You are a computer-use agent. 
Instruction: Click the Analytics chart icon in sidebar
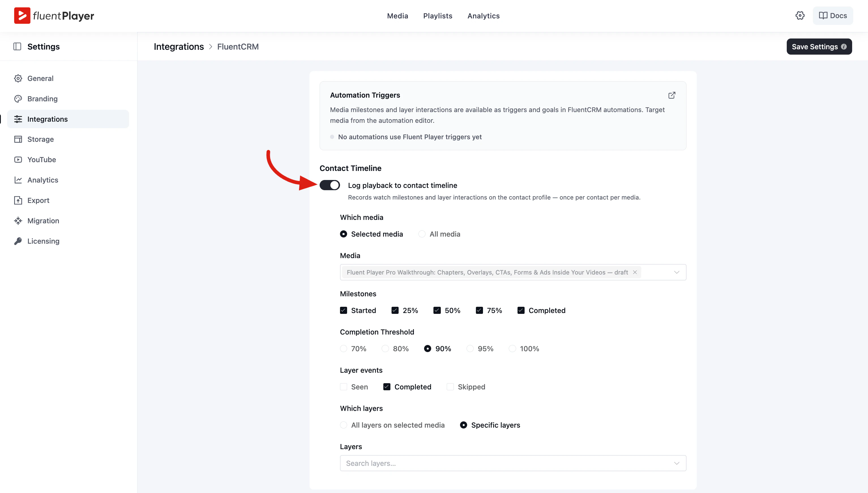(x=18, y=180)
